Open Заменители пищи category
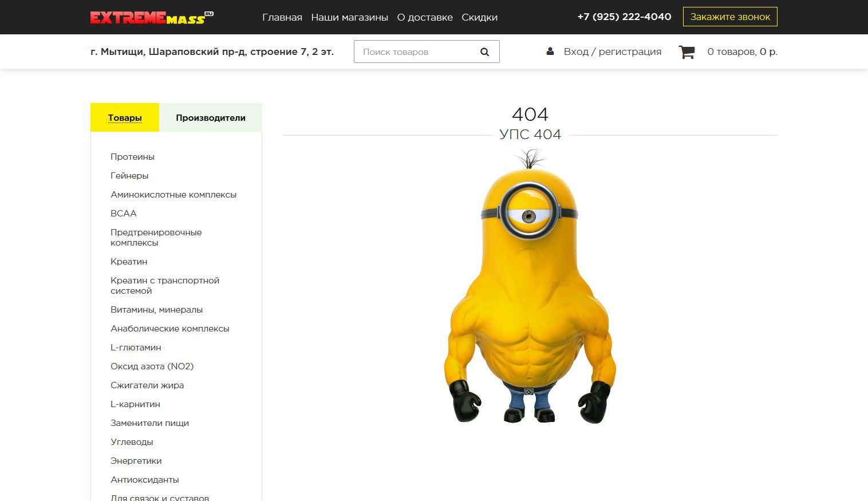This screenshot has width=868, height=501. (x=149, y=423)
